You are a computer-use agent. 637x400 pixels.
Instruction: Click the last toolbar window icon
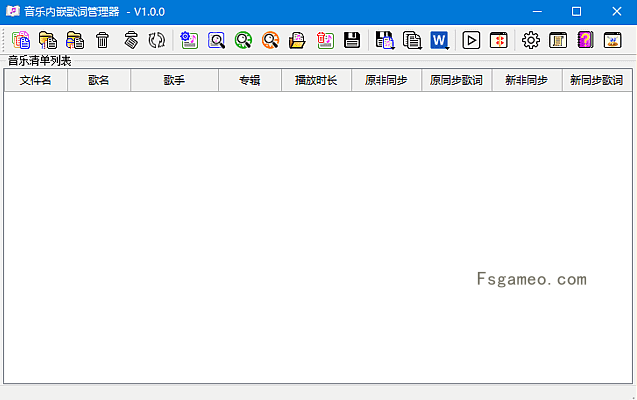point(613,40)
